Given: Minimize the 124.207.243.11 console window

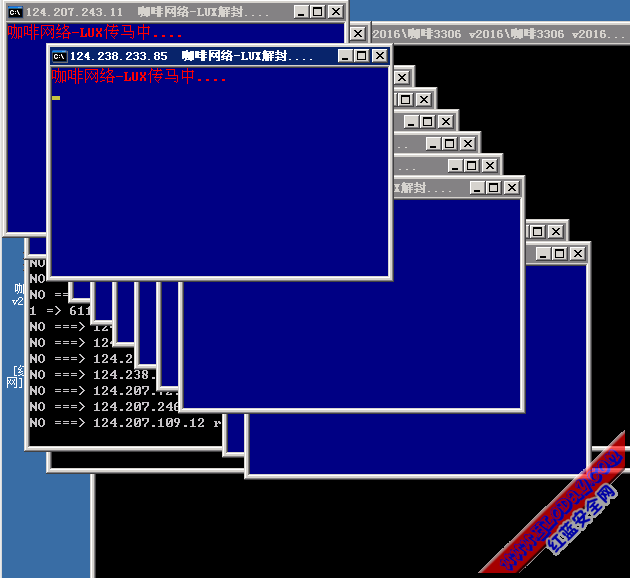Looking at the screenshot, I should coord(301,12).
